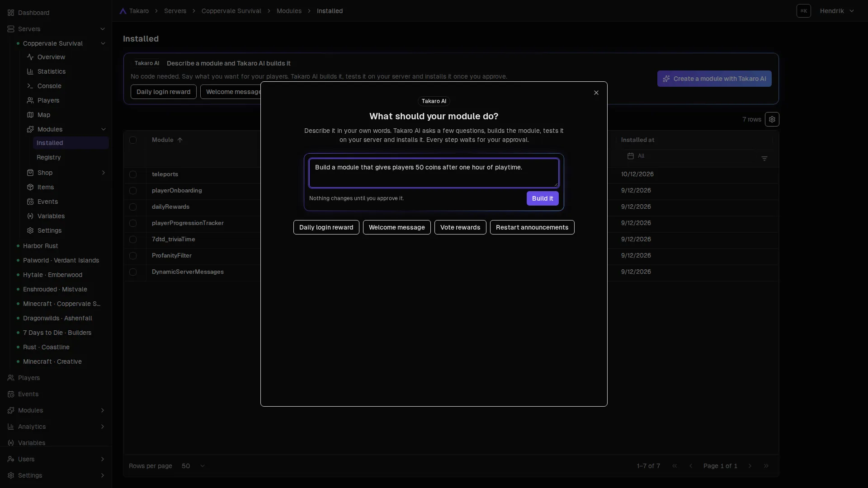Click the calendar icon in the date filter
This screenshot has width=868, height=488.
631,156
